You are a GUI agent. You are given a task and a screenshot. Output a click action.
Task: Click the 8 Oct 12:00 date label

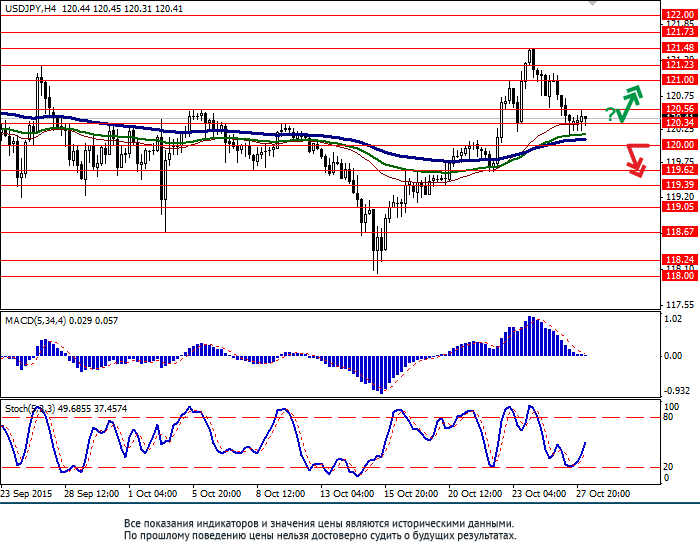[280, 494]
